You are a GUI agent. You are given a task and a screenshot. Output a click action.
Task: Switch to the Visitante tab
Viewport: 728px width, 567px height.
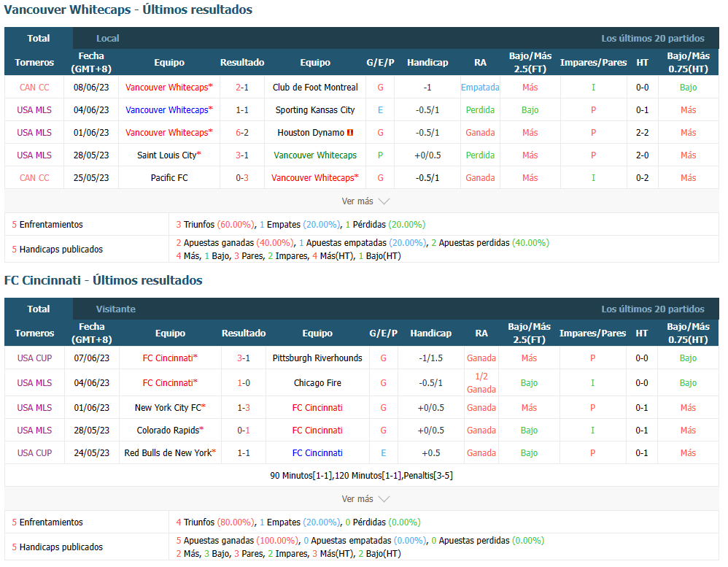(x=115, y=309)
